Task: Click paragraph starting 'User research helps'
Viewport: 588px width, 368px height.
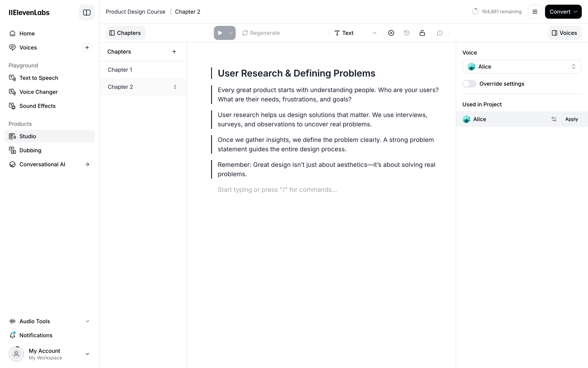Action: 322,120
